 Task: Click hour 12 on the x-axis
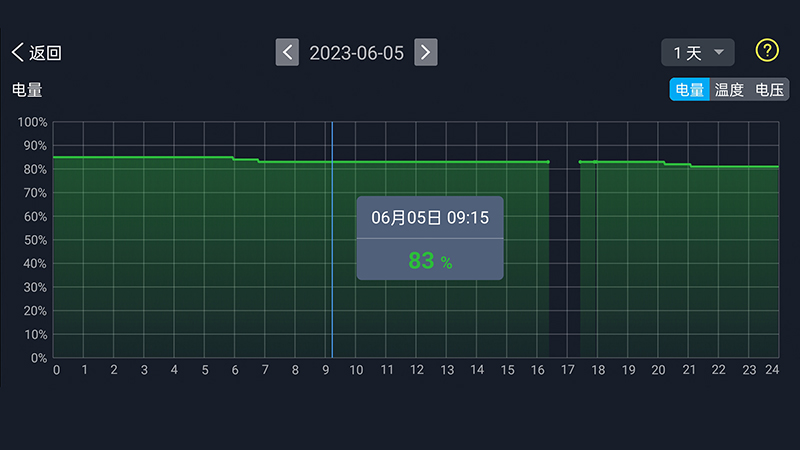point(417,370)
